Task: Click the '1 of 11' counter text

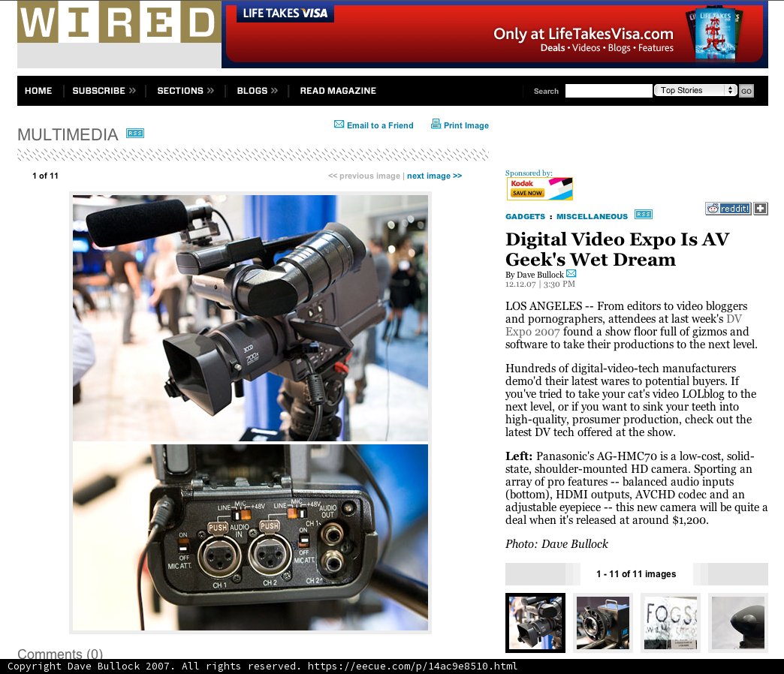Action: (46, 176)
